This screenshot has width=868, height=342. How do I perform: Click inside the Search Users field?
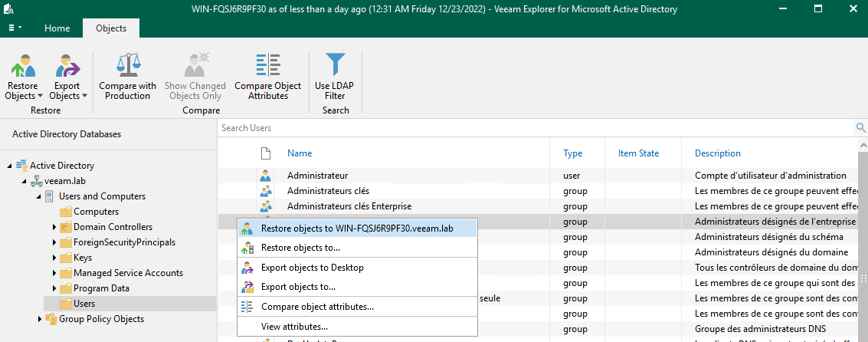(x=536, y=128)
